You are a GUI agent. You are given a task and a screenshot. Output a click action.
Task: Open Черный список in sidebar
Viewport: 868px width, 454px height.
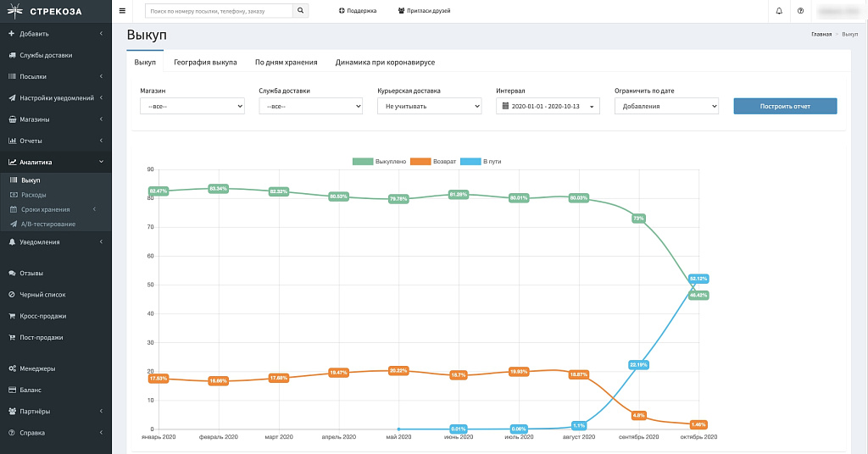(42, 295)
